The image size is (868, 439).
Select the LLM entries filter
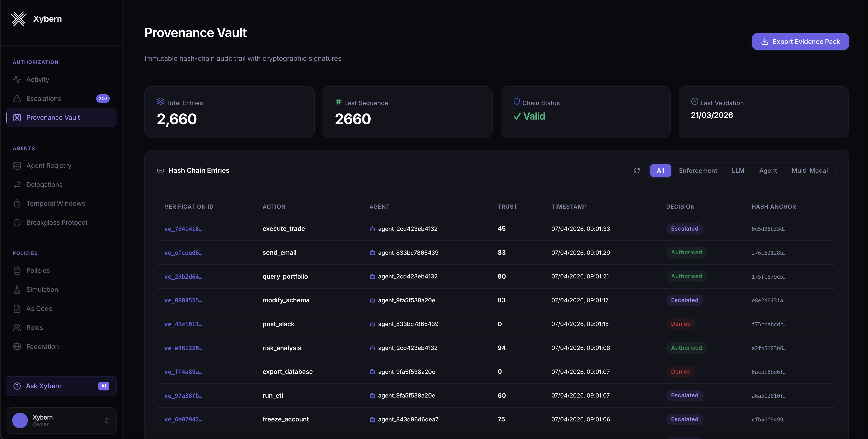point(738,170)
